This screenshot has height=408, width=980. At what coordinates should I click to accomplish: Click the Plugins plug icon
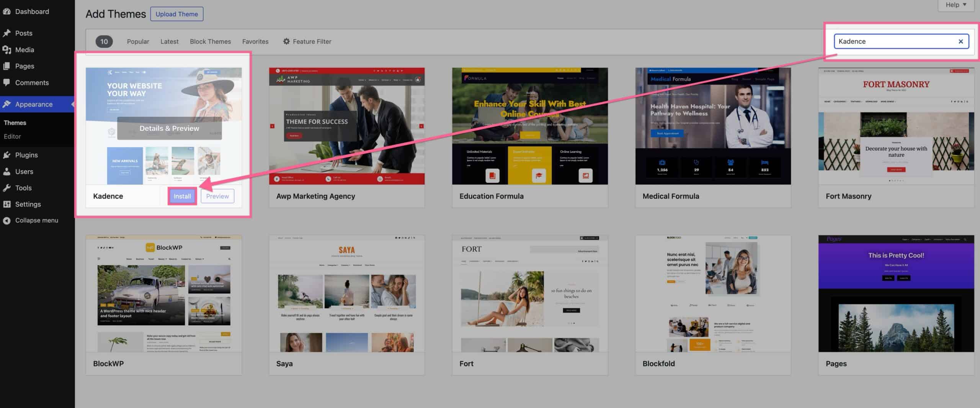tap(7, 155)
